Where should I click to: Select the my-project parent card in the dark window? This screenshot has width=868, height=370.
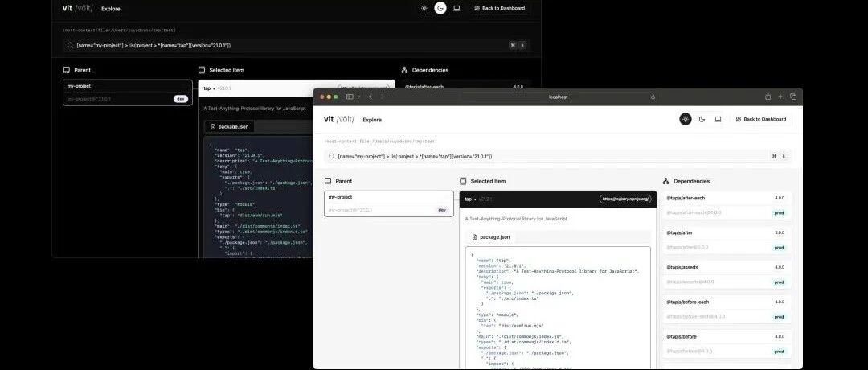[x=127, y=92]
